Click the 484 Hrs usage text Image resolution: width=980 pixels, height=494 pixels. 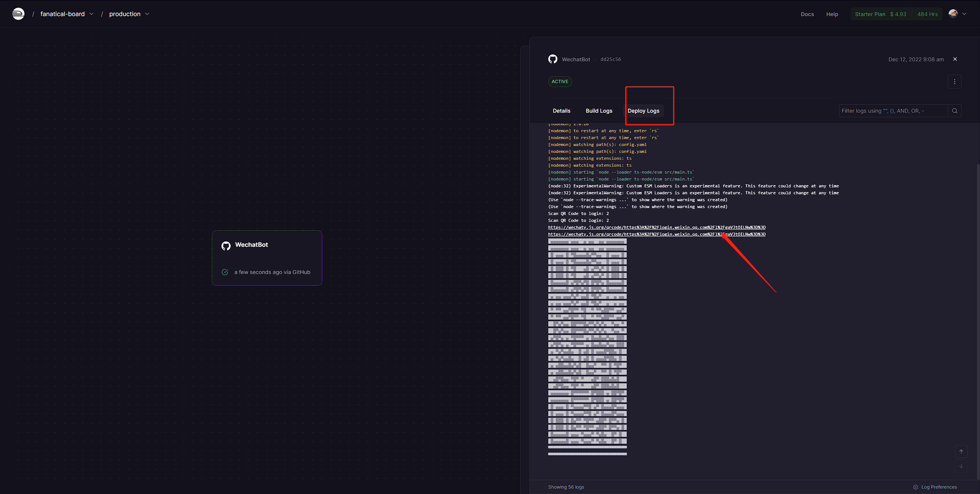tap(928, 14)
